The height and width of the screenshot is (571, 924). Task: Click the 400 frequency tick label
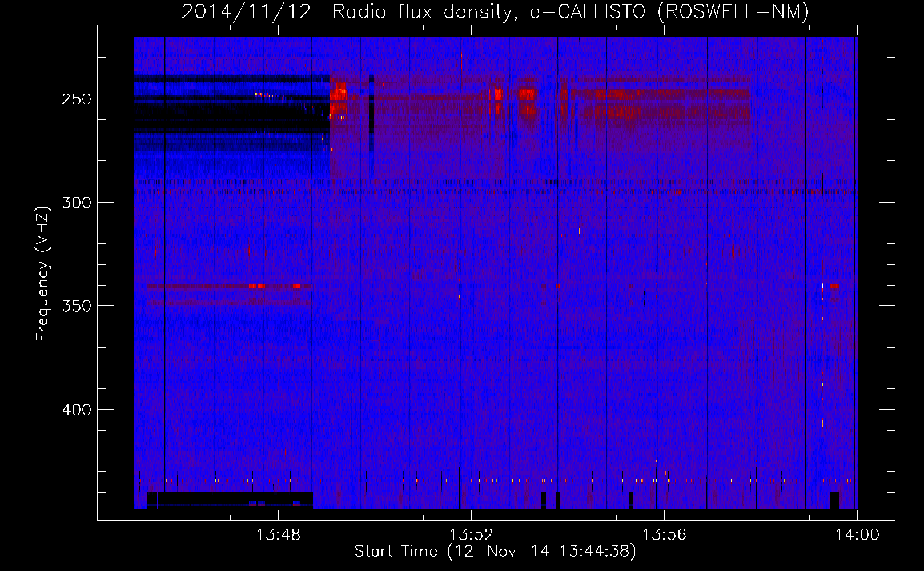77,410
